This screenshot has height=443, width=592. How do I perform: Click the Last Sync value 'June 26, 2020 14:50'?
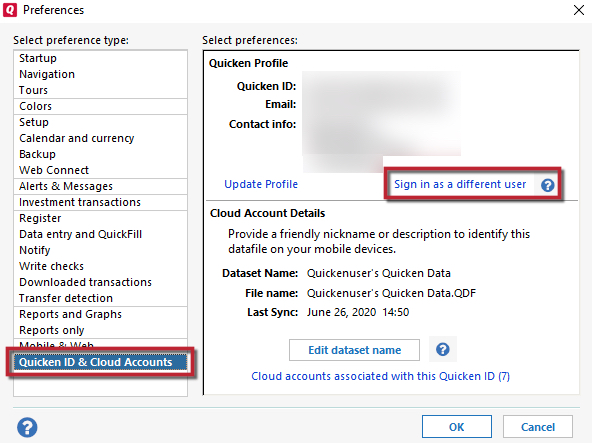358,312
